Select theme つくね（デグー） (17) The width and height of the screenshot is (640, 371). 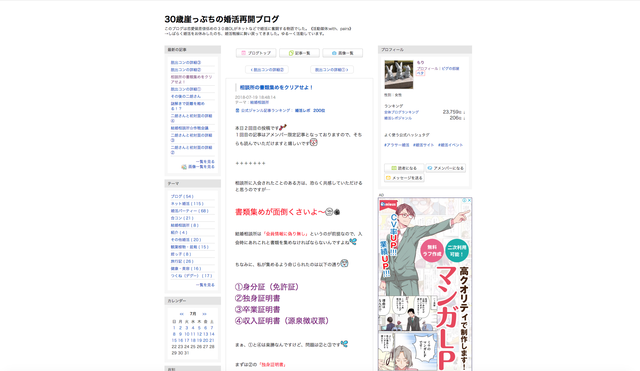coord(191,276)
